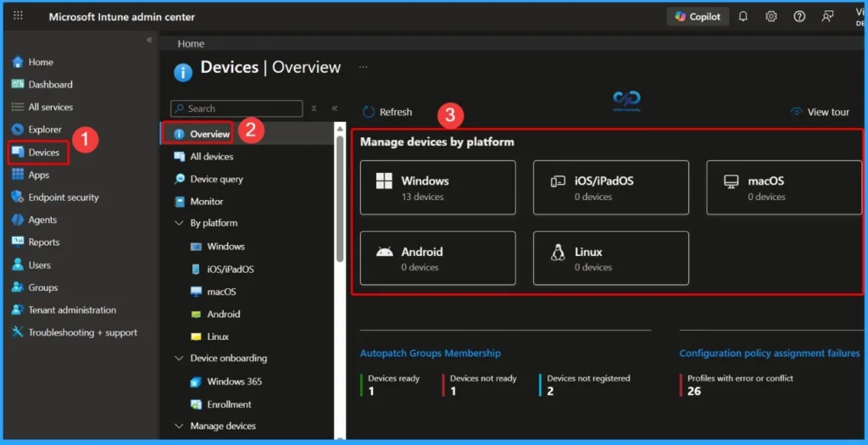The image size is (868, 445).
Task: Click the Devices menu vertical scrollbar
Action: coord(340,198)
